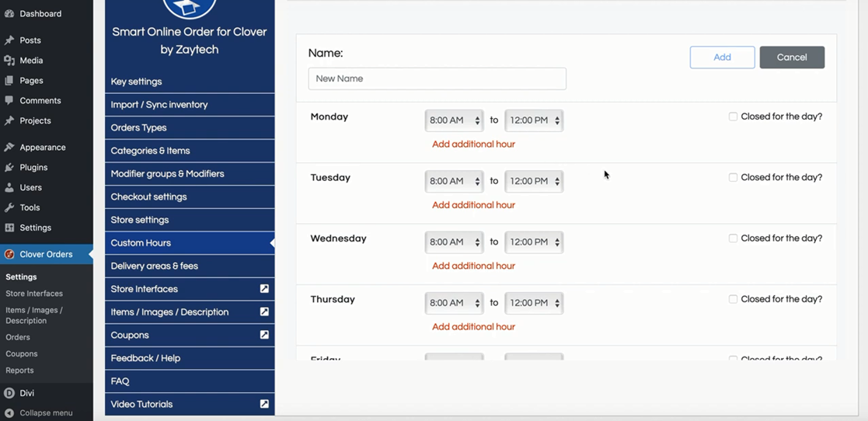868x421 pixels.
Task: Click the Clover Orders logo icon
Action: (x=9, y=255)
